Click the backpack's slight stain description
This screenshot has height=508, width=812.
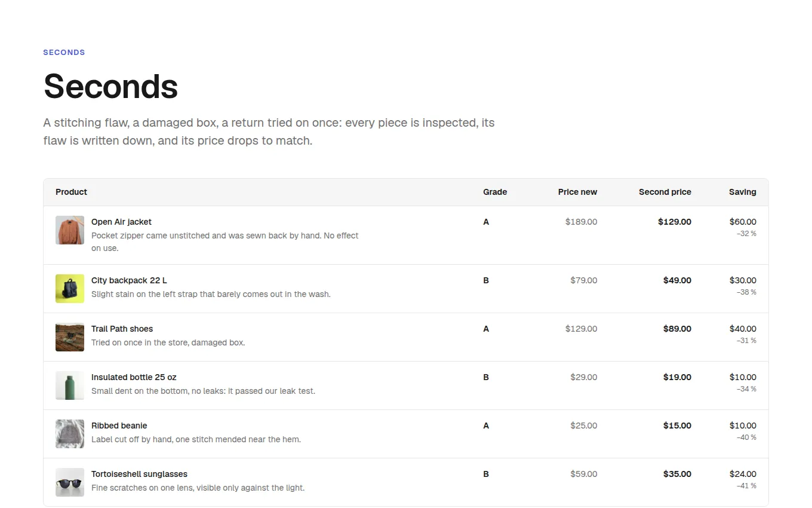[211, 294]
